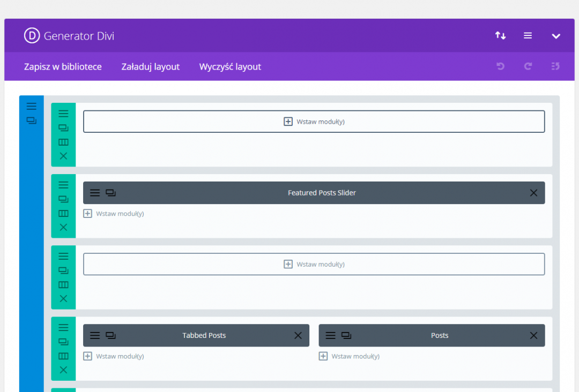Click Wyczyść layout
The height and width of the screenshot is (392, 579).
[x=230, y=67]
